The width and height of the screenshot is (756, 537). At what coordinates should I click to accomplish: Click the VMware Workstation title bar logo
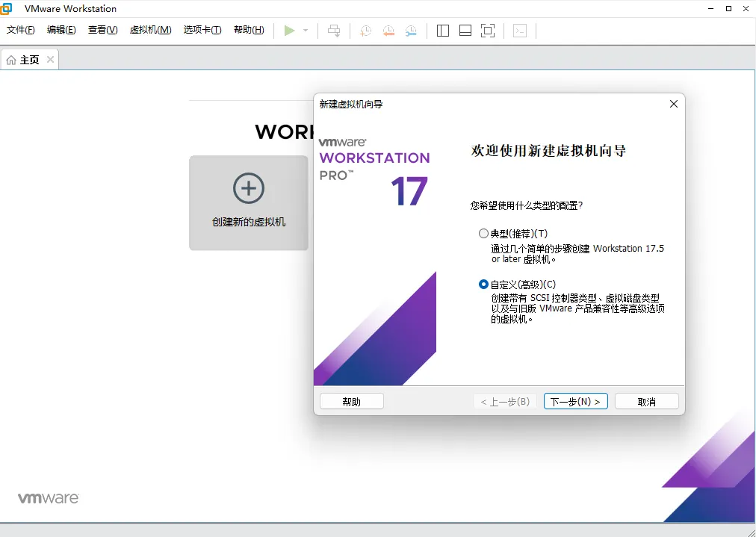pyautogui.click(x=5, y=9)
